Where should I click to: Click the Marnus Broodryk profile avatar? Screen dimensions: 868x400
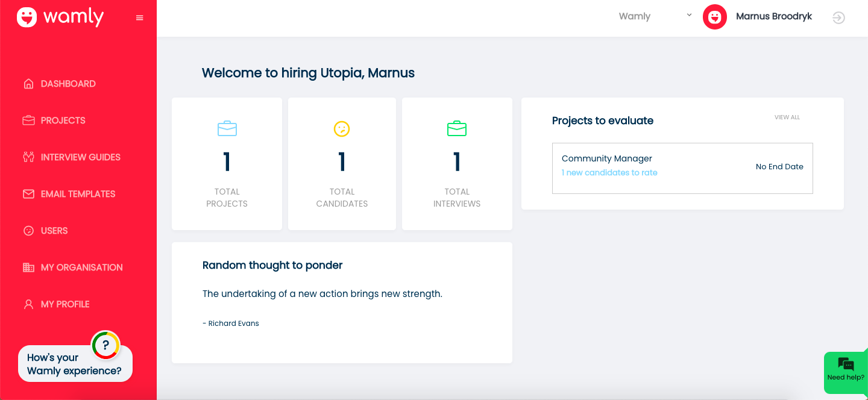click(x=715, y=17)
